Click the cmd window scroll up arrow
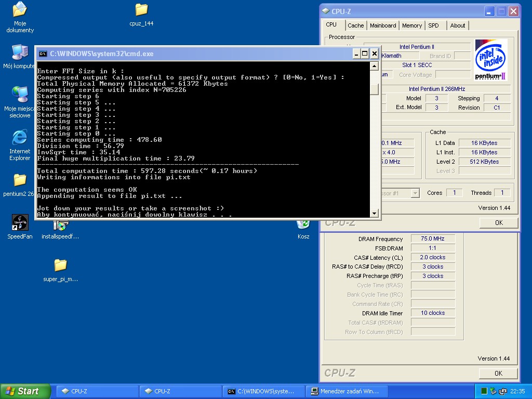 pos(374,66)
